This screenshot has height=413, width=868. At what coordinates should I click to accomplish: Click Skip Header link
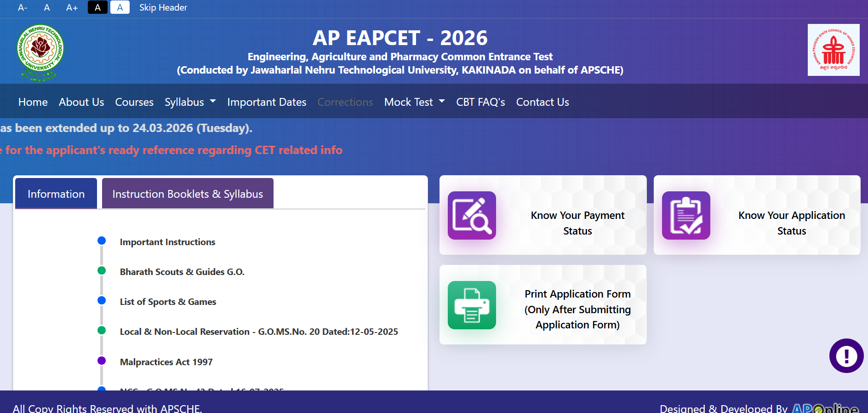[x=163, y=8]
